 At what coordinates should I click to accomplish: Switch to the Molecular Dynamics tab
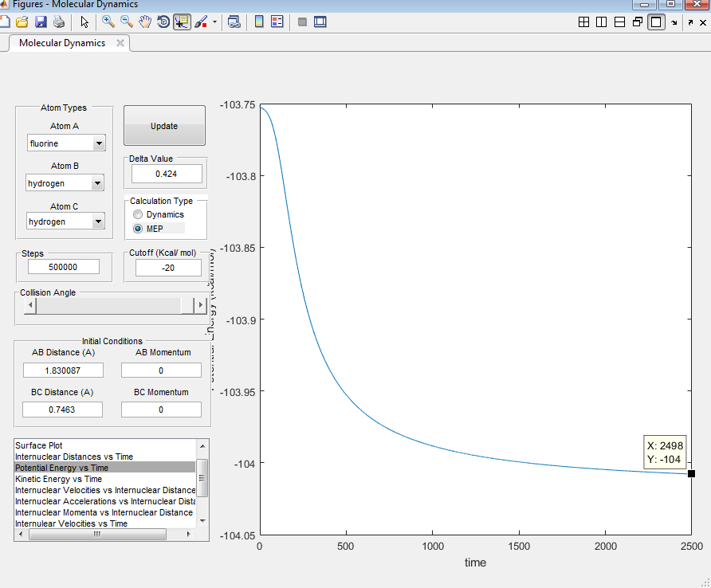pyautogui.click(x=62, y=43)
